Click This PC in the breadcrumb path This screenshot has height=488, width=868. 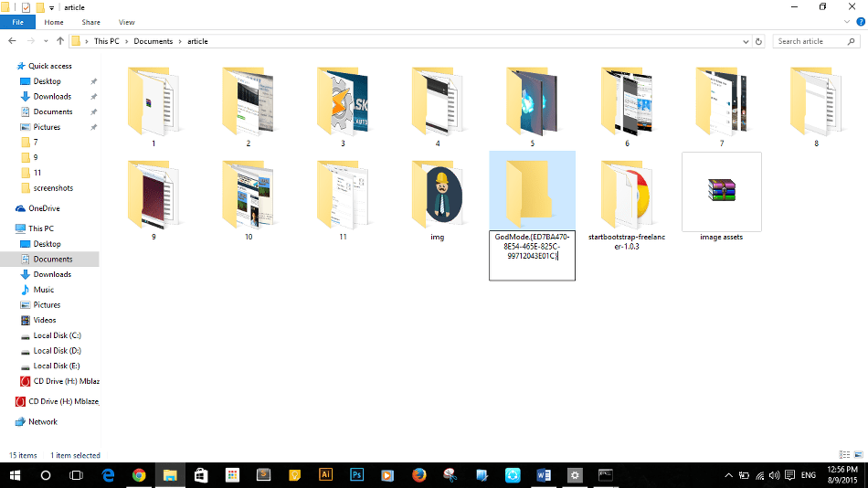(x=107, y=41)
